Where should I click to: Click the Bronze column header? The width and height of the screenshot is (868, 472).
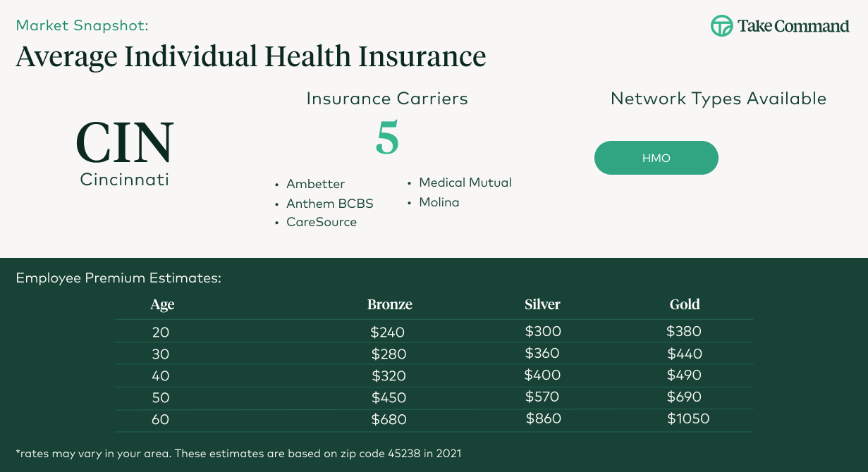coord(389,304)
